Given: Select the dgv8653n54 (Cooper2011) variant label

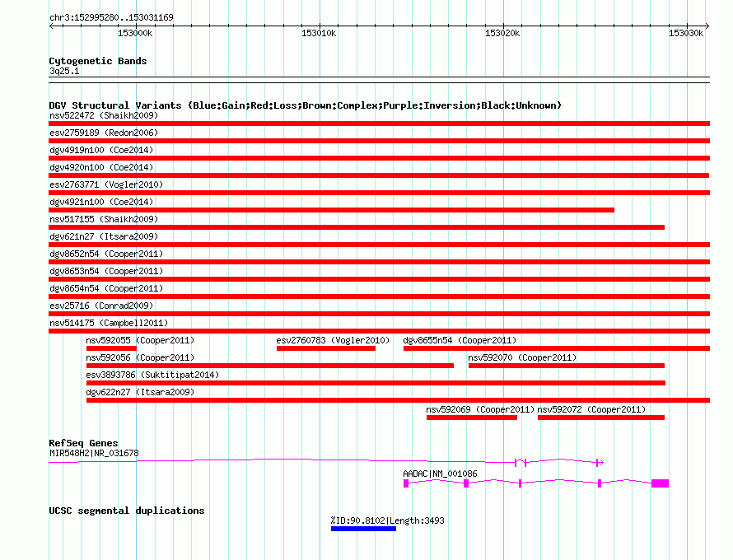Looking at the screenshot, I should (x=106, y=271).
